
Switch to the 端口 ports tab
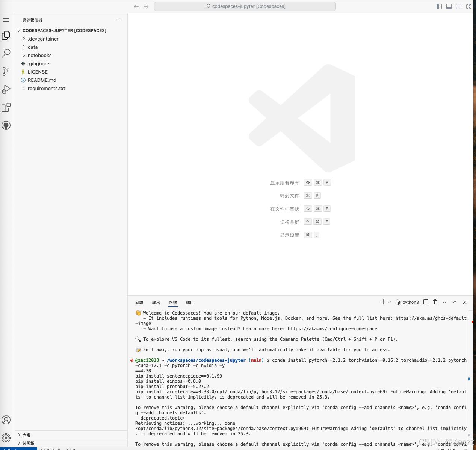[190, 303]
